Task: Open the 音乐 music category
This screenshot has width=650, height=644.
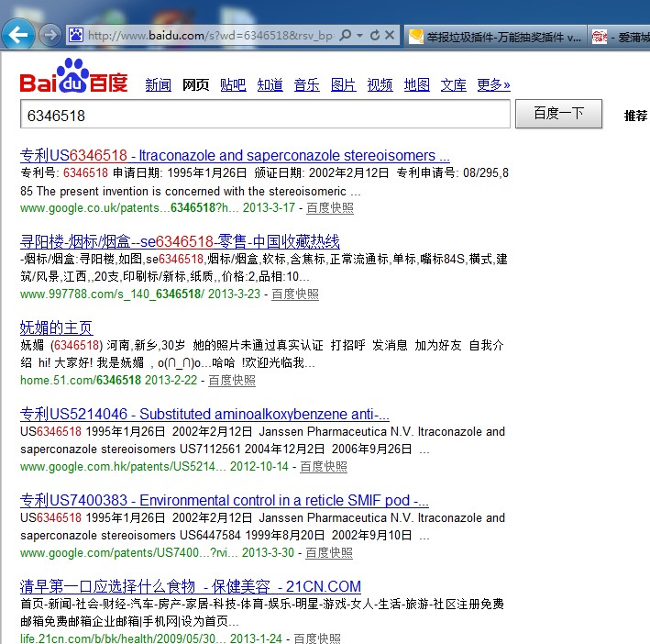Action: [x=307, y=84]
